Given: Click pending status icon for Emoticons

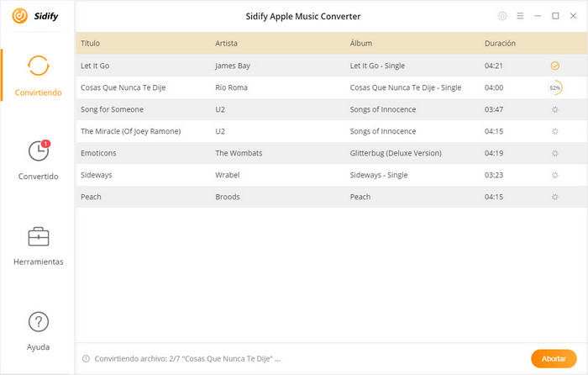Looking at the screenshot, I should (x=555, y=153).
